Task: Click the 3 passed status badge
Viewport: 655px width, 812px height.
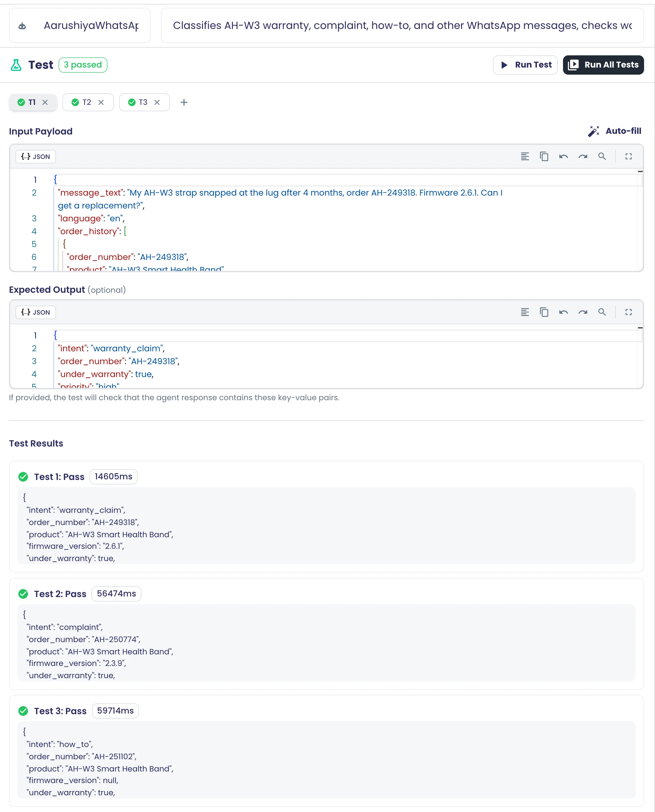Action: click(83, 65)
